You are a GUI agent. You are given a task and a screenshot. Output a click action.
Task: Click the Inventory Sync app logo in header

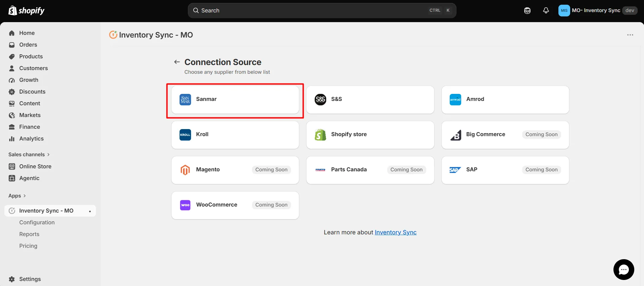tap(113, 35)
